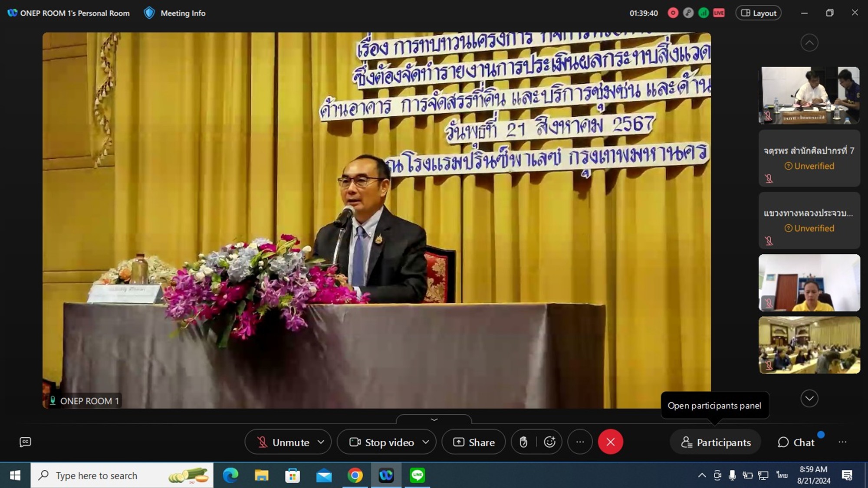Click the green network statistics icon
Screen dimensions: 868x488
coord(704,13)
